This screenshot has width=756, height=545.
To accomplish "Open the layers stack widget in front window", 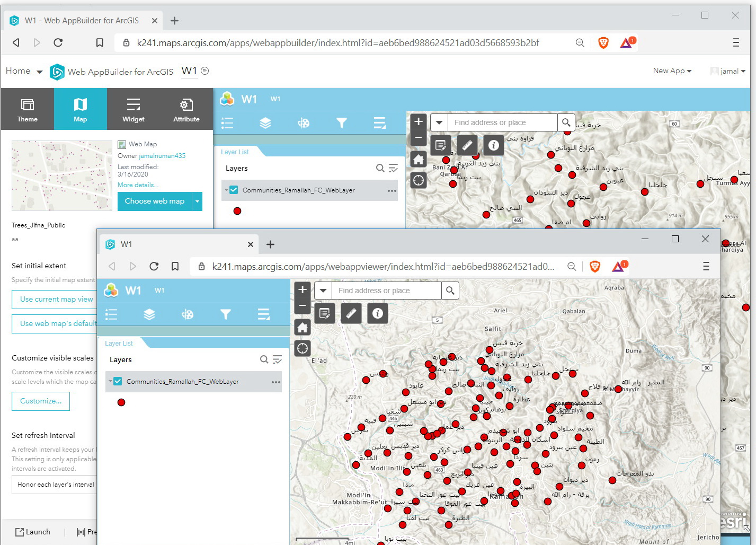I will [149, 315].
